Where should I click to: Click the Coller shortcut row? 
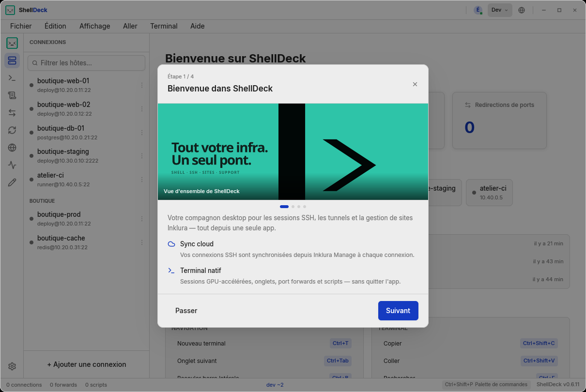tap(471, 361)
